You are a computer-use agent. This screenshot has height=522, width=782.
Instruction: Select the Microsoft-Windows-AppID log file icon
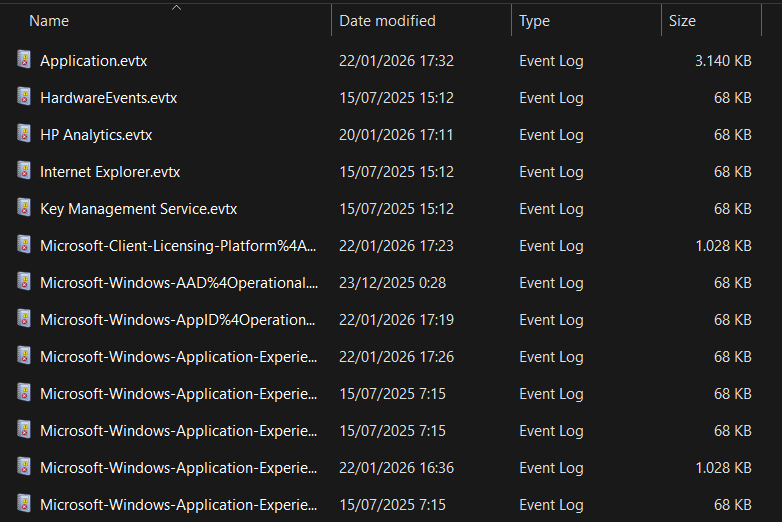coord(24,319)
